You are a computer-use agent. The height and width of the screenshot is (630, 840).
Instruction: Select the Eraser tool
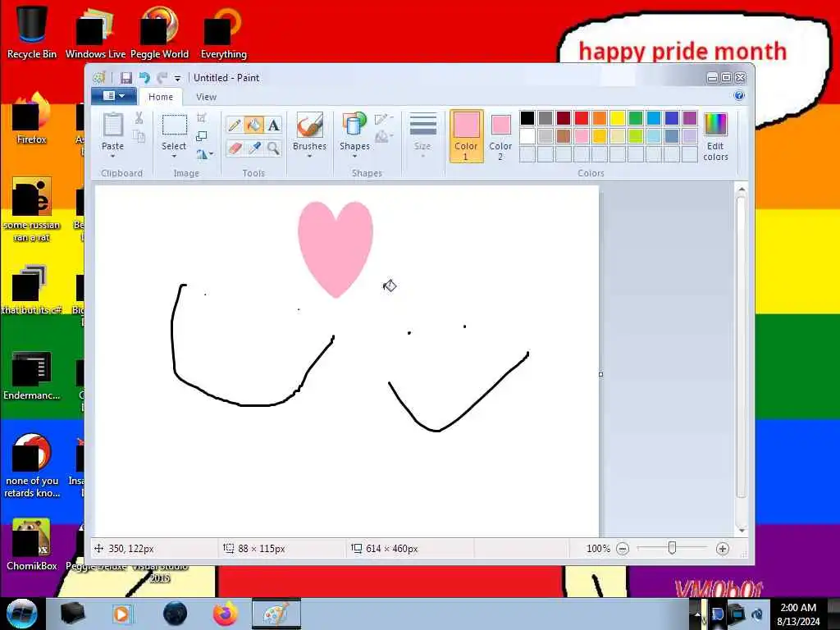pyautogui.click(x=234, y=148)
